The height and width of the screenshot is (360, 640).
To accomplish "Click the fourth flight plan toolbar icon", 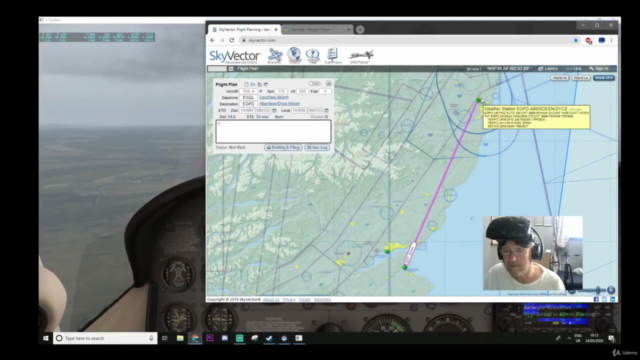I will coord(266,84).
